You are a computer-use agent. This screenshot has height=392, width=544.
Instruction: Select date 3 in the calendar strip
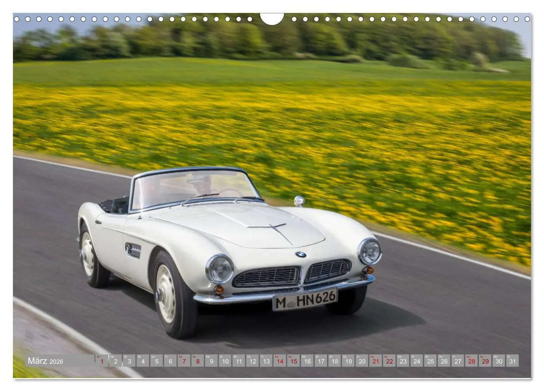pyautogui.click(x=129, y=361)
